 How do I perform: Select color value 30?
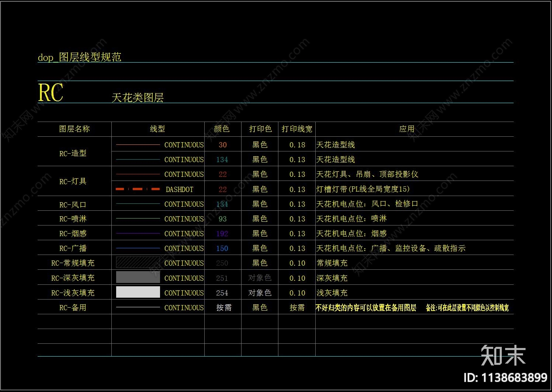(223, 145)
